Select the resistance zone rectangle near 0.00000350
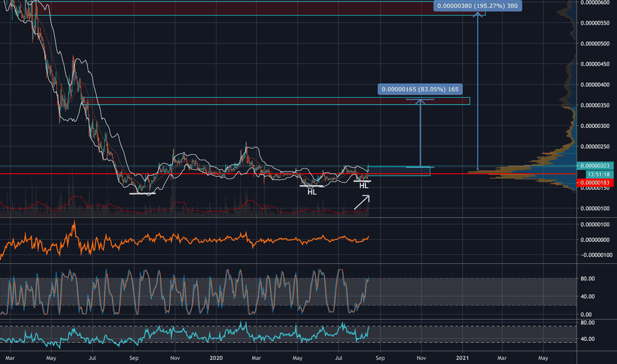The height and width of the screenshot is (364, 617). [275, 101]
